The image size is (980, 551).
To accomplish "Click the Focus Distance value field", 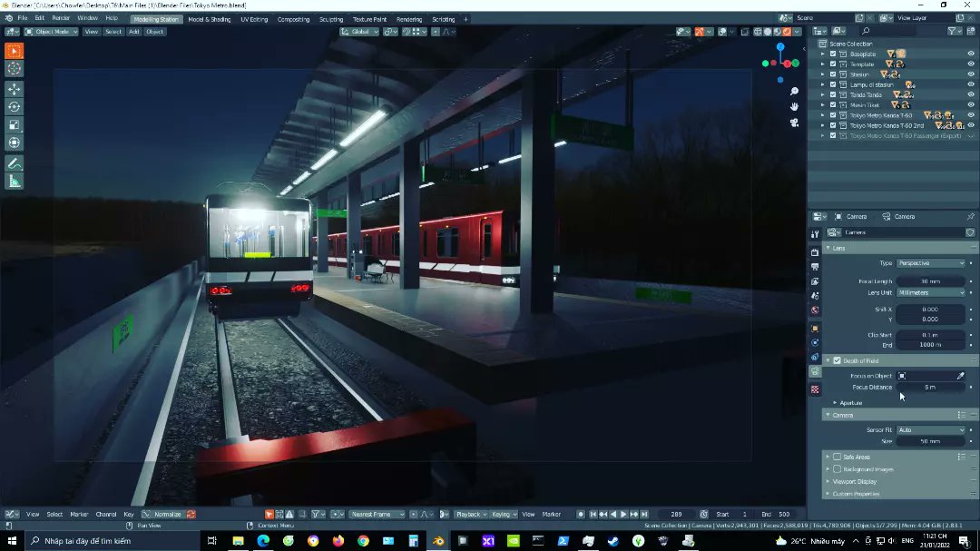I will pos(931,387).
